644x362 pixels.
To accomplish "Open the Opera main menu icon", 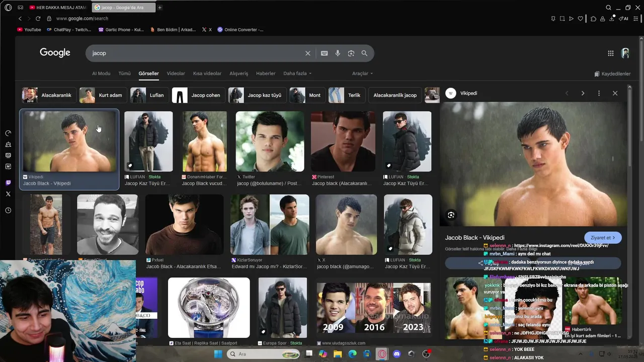I will 8,8.
